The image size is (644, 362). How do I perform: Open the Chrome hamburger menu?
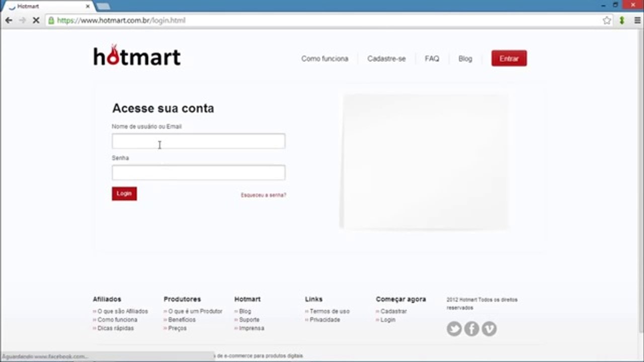coord(637,21)
